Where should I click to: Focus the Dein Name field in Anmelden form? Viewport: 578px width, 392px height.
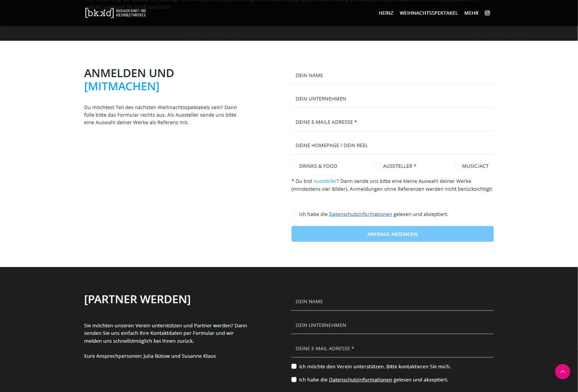(x=392, y=76)
